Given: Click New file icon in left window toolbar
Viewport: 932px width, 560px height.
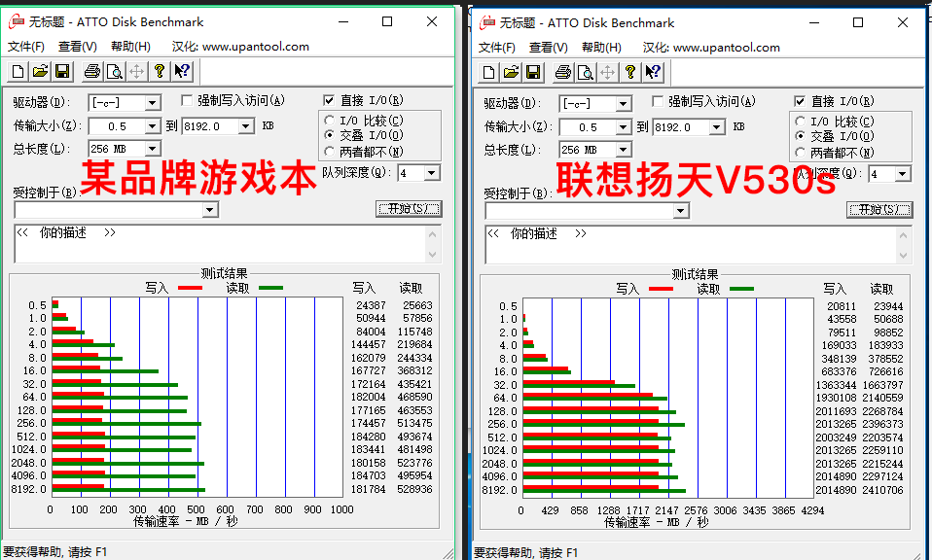Looking at the screenshot, I should pos(18,72).
